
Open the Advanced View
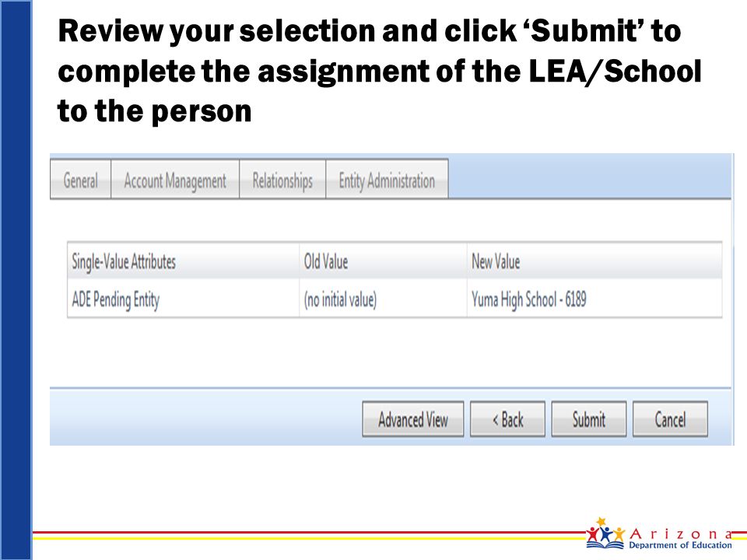(x=412, y=419)
